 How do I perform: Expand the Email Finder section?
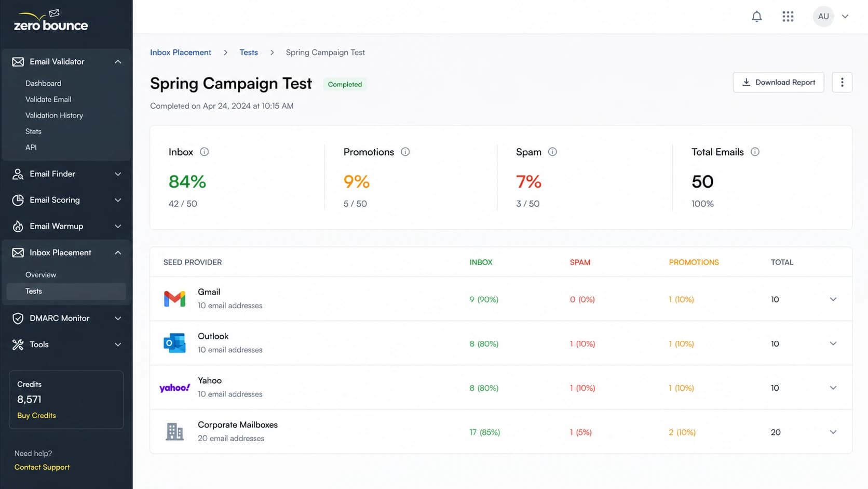tap(118, 174)
